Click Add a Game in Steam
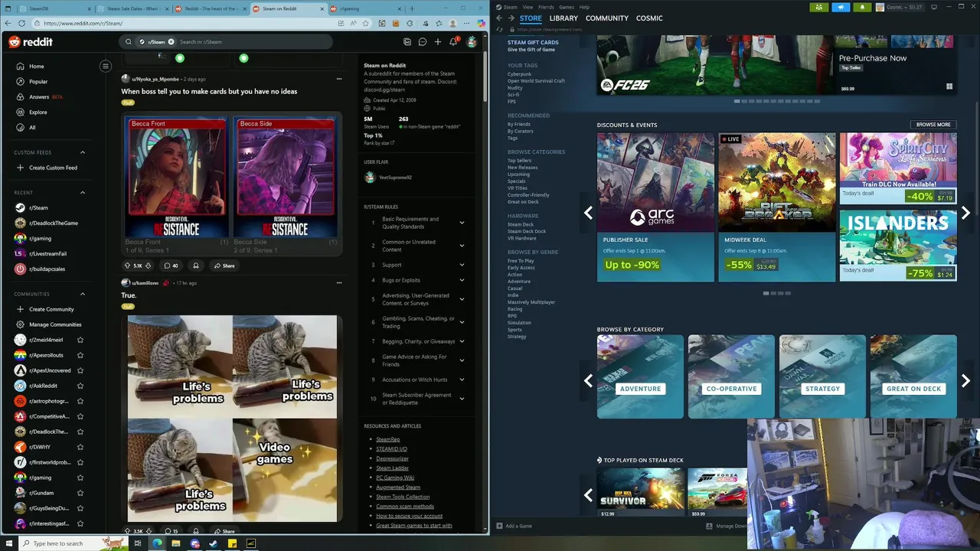The width and height of the screenshot is (980, 551). [514, 526]
